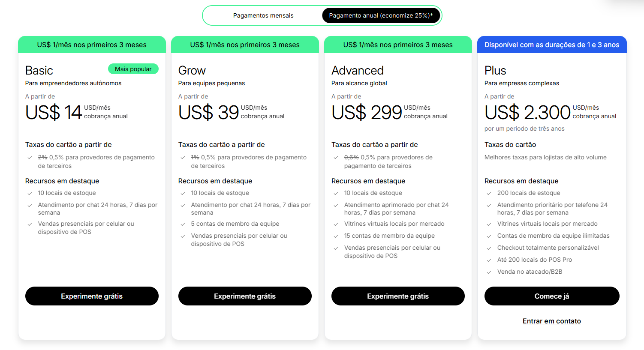Click checkmark beside "Vitrines virtuais locais por mercado" on Advanced
The height and width of the screenshot is (350, 644).
click(x=336, y=224)
